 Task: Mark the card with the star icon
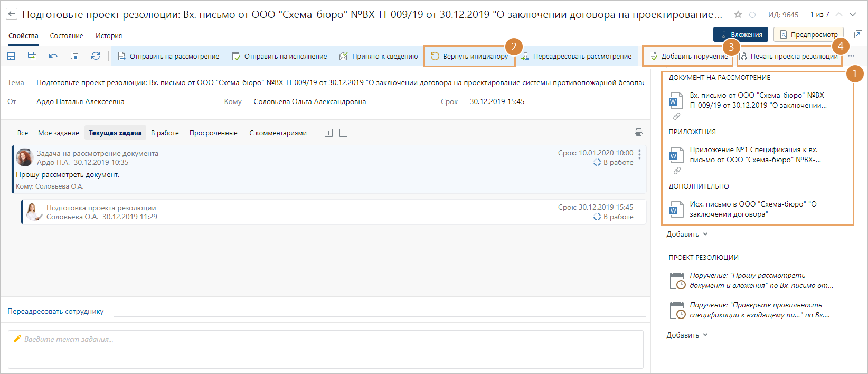tap(738, 15)
